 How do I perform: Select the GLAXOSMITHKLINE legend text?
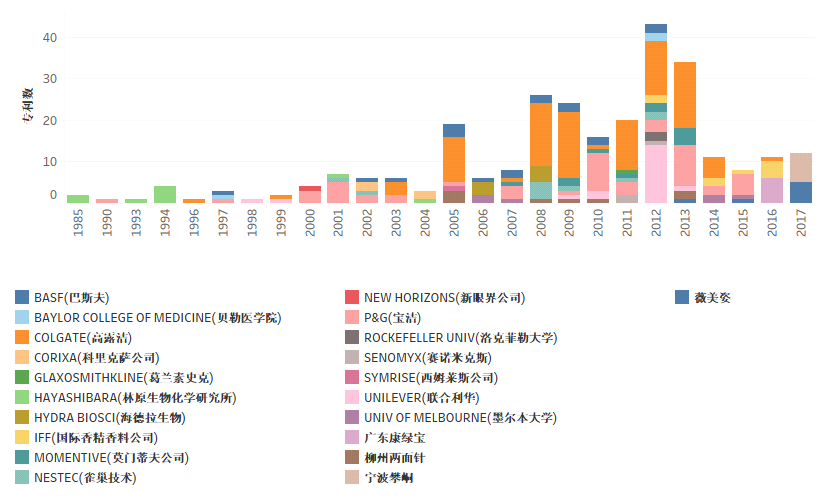(x=123, y=377)
